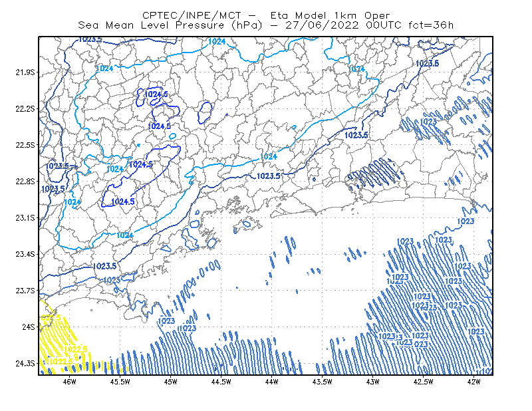This screenshot has height=411, width=532.
Task: Click the 1023.5 label near 44W
Action: pos(269,176)
